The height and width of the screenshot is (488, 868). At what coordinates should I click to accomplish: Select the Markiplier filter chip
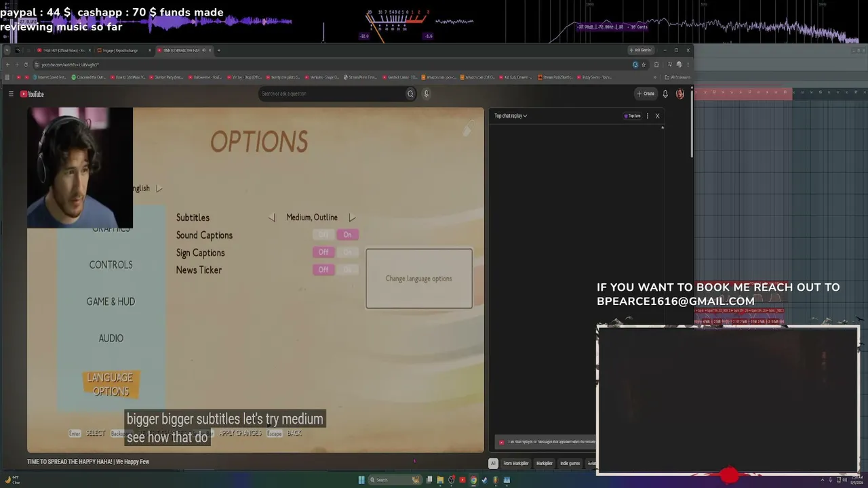click(x=545, y=464)
